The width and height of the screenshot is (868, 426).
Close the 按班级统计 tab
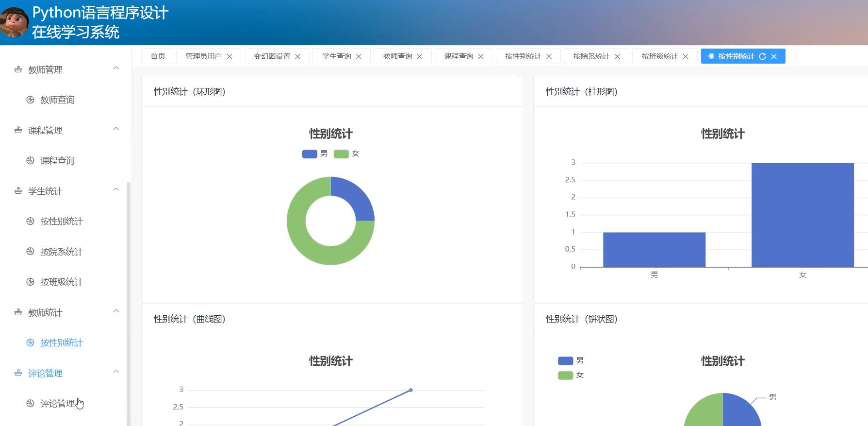[686, 56]
